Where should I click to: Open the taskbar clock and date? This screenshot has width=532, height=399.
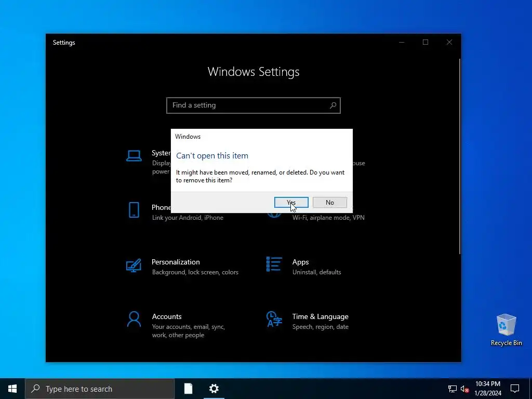(x=487, y=389)
